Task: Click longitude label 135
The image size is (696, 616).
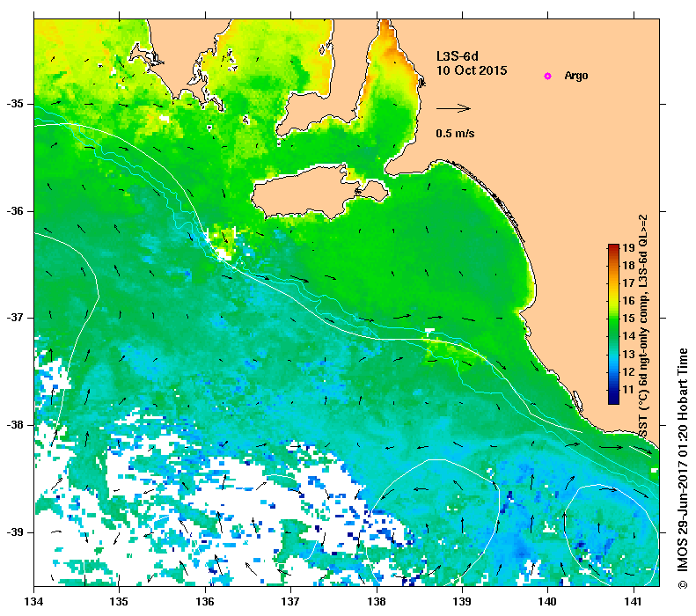Action: 119,602
